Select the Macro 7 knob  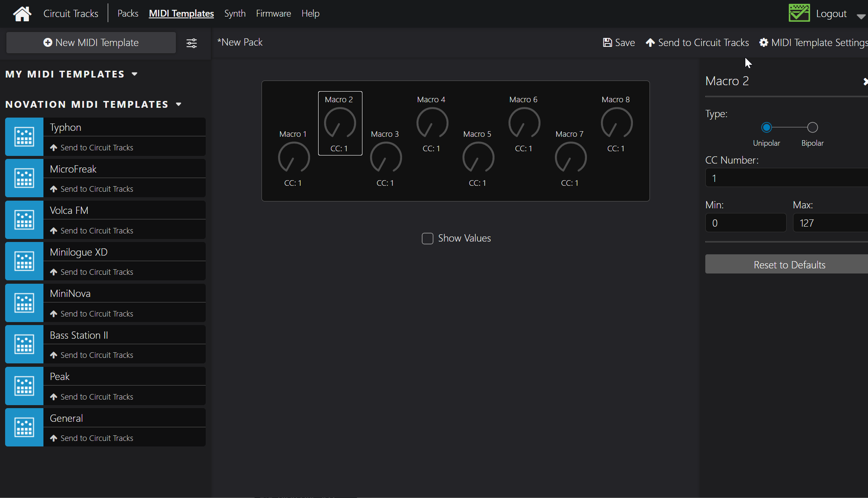pyautogui.click(x=570, y=158)
